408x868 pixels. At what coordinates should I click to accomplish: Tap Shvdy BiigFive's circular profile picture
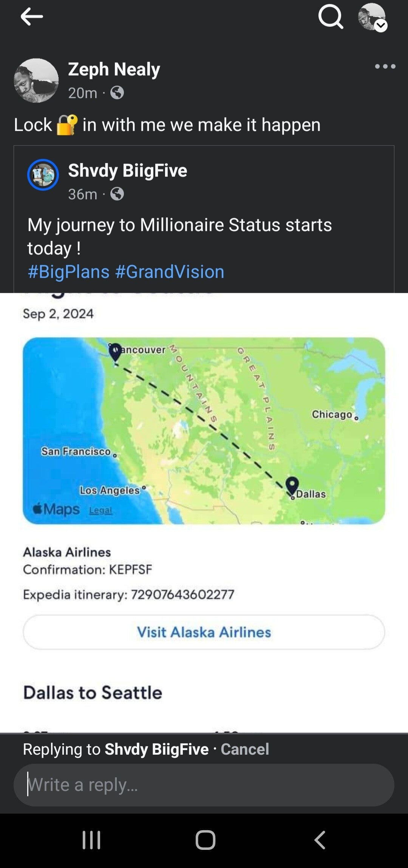[x=43, y=175]
